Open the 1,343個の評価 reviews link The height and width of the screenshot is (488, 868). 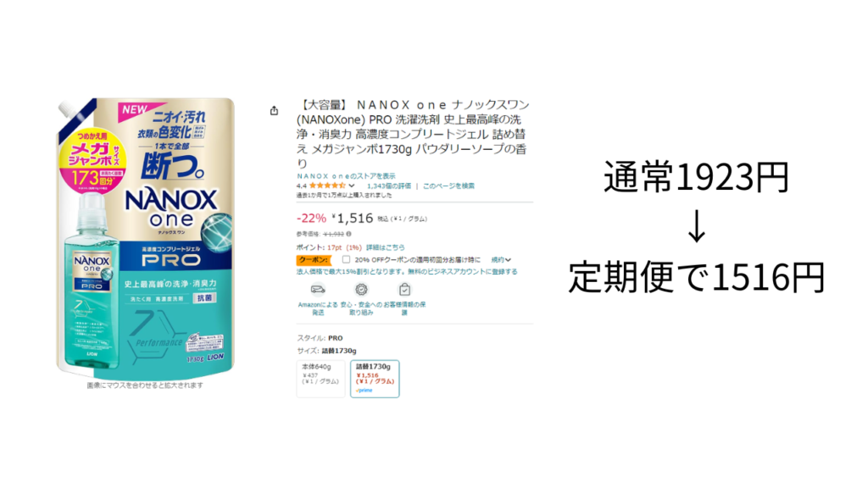pyautogui.click(x=389, y=186)
